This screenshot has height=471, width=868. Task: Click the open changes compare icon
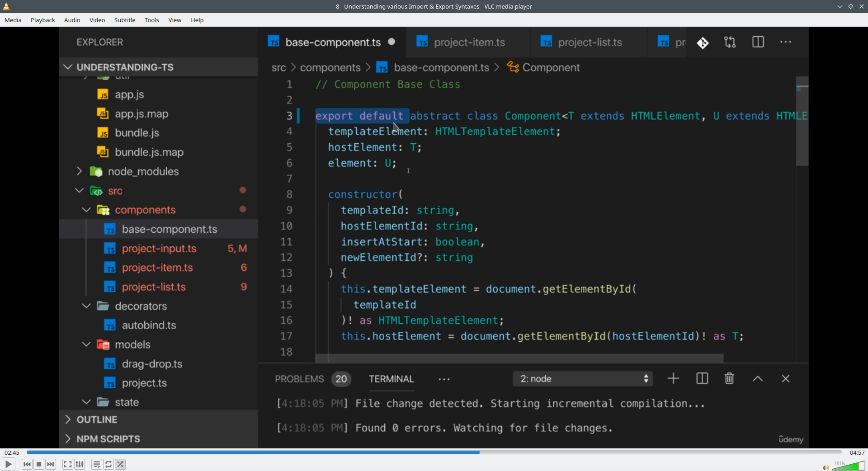(730, 42)
